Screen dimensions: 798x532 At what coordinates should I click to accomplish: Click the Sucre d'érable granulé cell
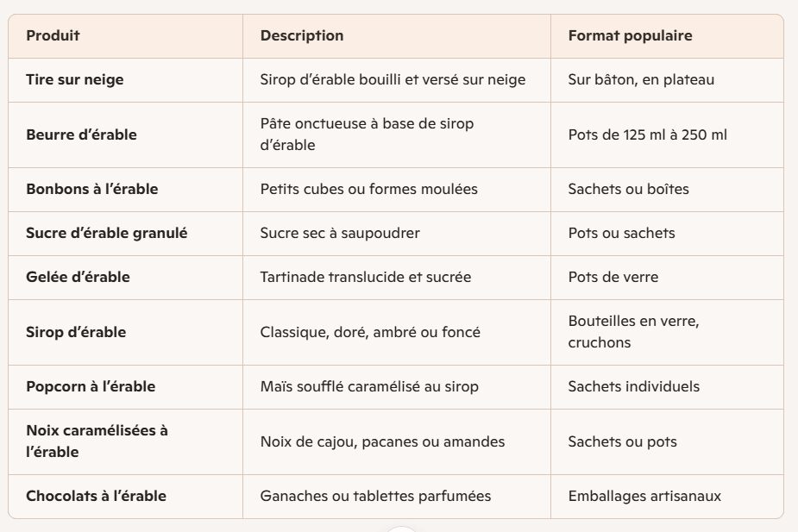[x=107, y=234]
